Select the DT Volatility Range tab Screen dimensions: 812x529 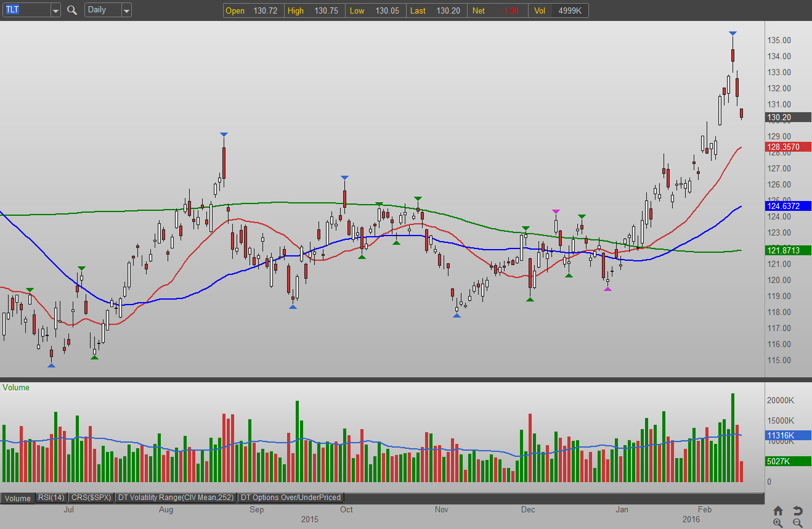coord(176,498)
